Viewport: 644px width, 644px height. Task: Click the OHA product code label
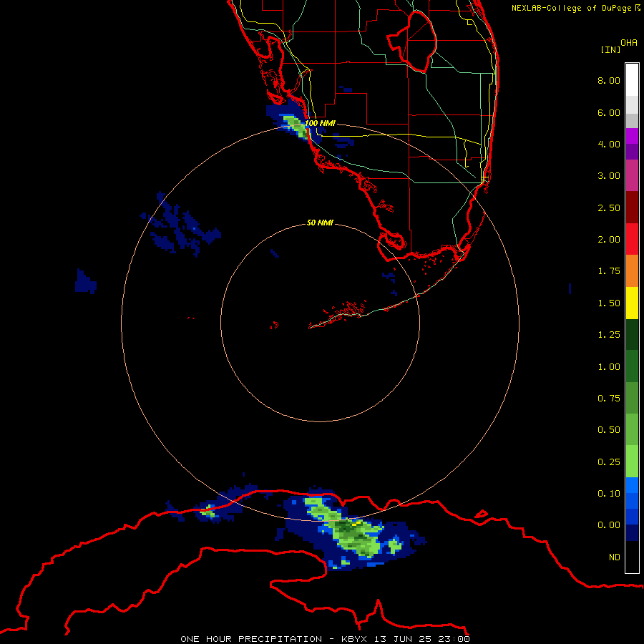pos(629,43)
